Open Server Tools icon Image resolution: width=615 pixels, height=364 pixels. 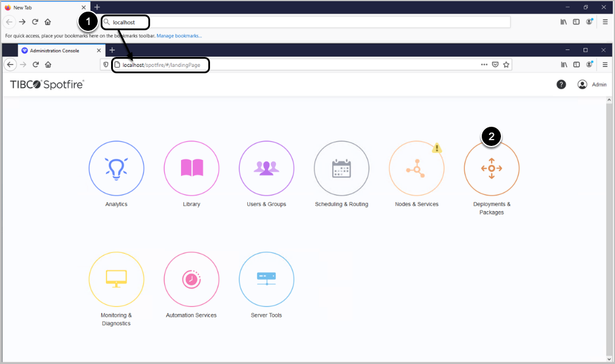(x=266, y=279)
